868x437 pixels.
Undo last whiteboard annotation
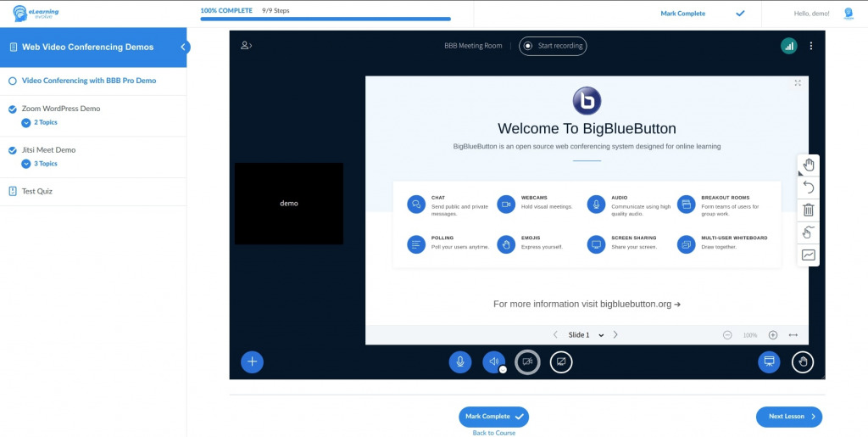[808, 188]
